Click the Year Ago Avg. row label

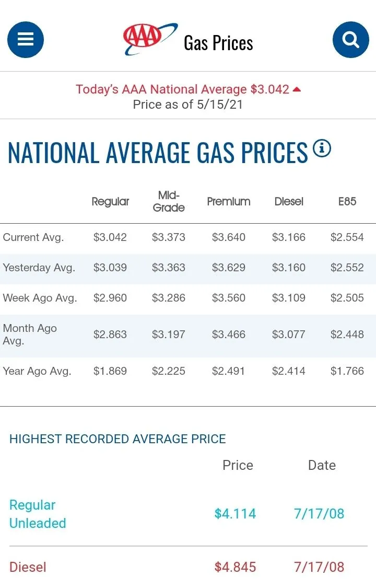pos(37,371)
